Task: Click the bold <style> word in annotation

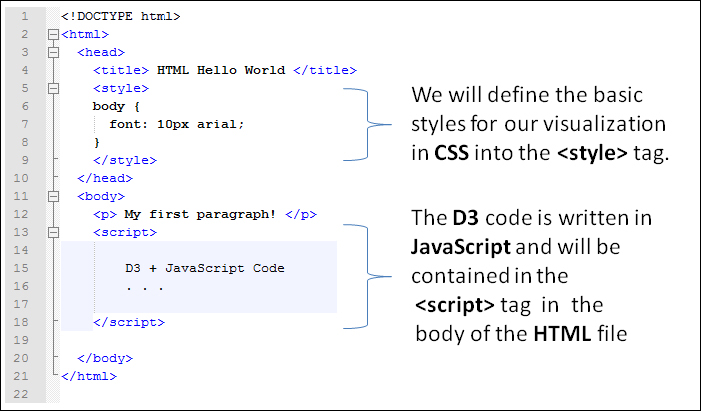Action: (592, 153)
